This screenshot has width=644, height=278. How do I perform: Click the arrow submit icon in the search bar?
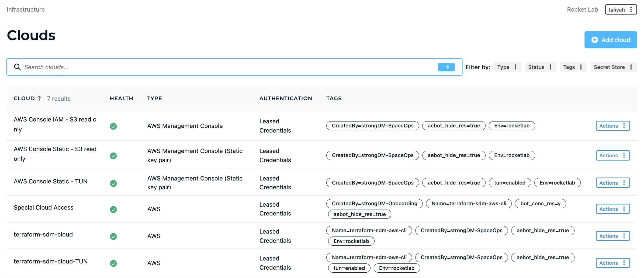click(x=446, y=67)
